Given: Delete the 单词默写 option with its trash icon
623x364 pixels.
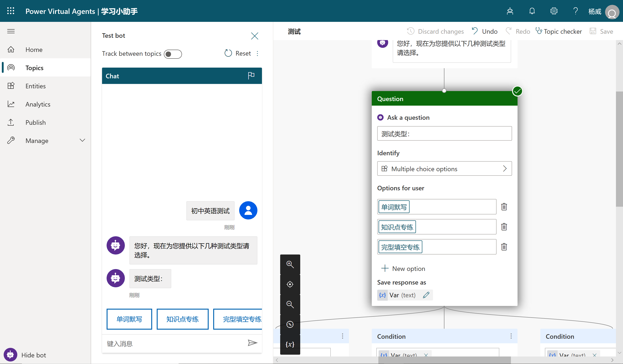Looking at the screenshot, I should [504, 207].
